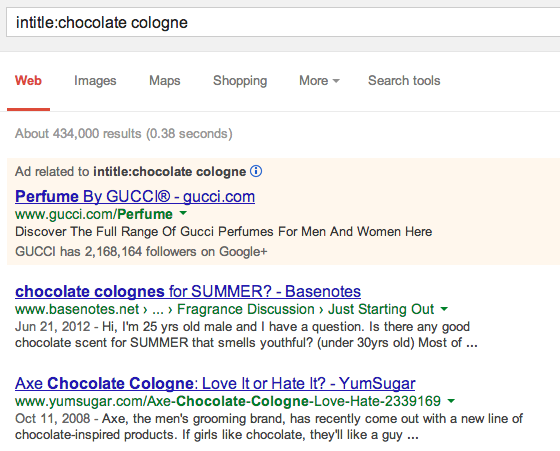Switch to the Images tab

pos(95,81)
